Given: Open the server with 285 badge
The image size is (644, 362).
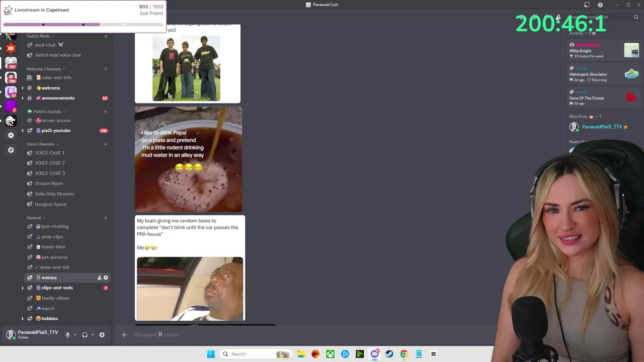Looking at the screenshot, I should (11, 78).
